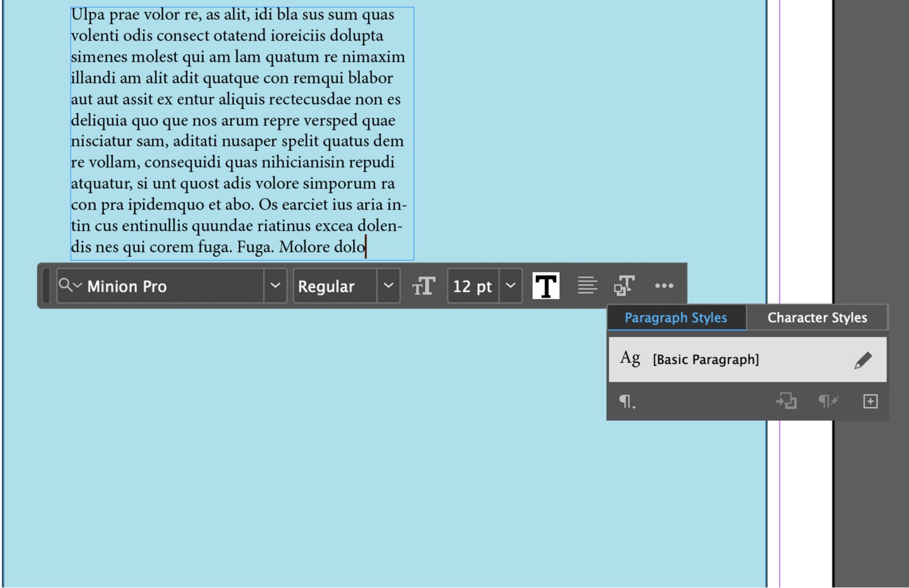Expand the font style dropdown arrow
909x588 pixels.
388,285
